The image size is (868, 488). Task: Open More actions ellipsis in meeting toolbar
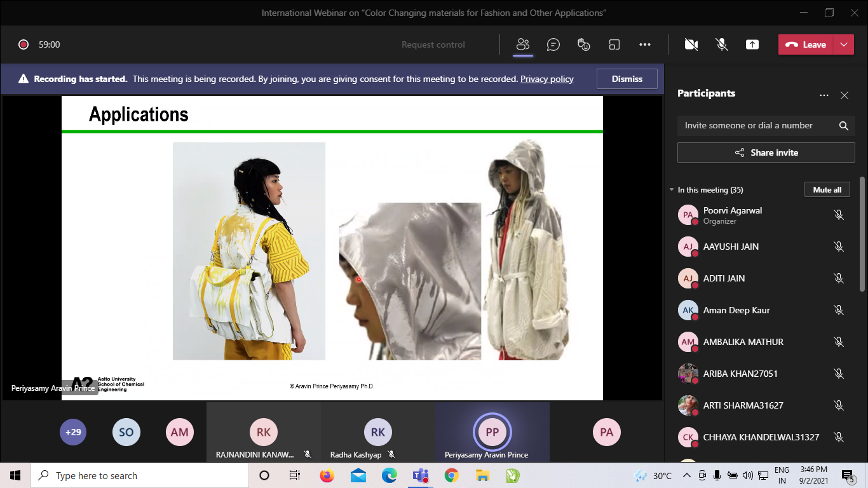click(x=645, y=44)
